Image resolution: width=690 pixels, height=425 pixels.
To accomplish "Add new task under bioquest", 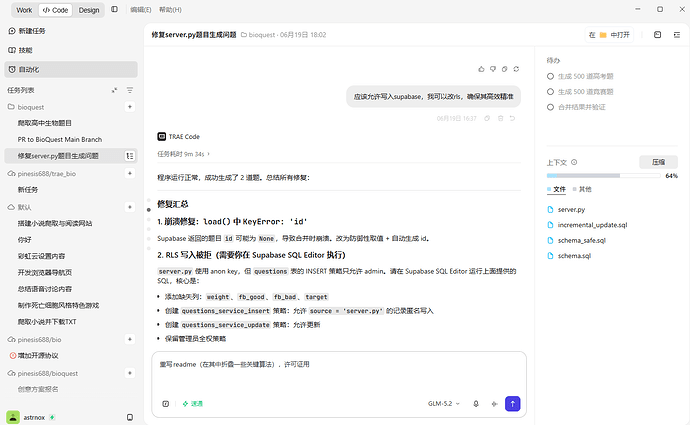I will (130, 107).
